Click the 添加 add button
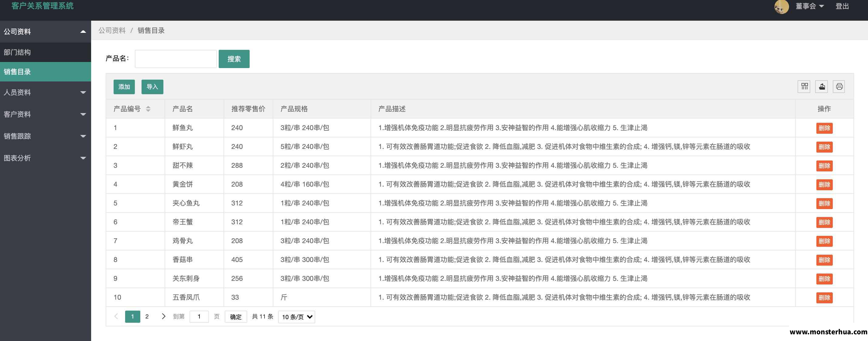 pos(124,87)
